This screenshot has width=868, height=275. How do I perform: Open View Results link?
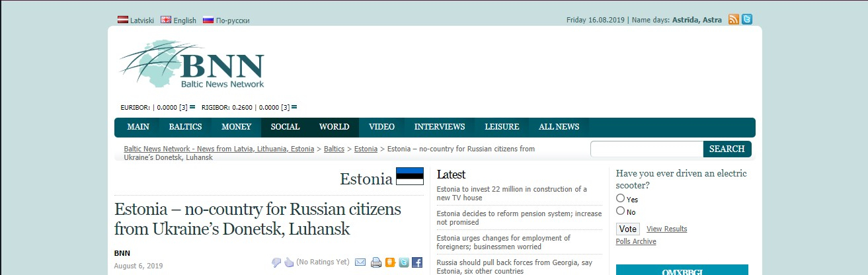coord(667,229)
